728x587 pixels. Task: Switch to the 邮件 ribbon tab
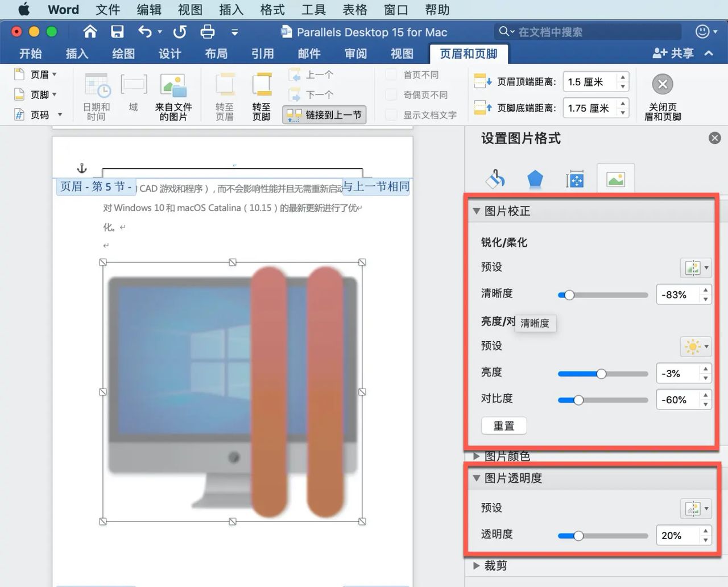[x=309, y=54]
